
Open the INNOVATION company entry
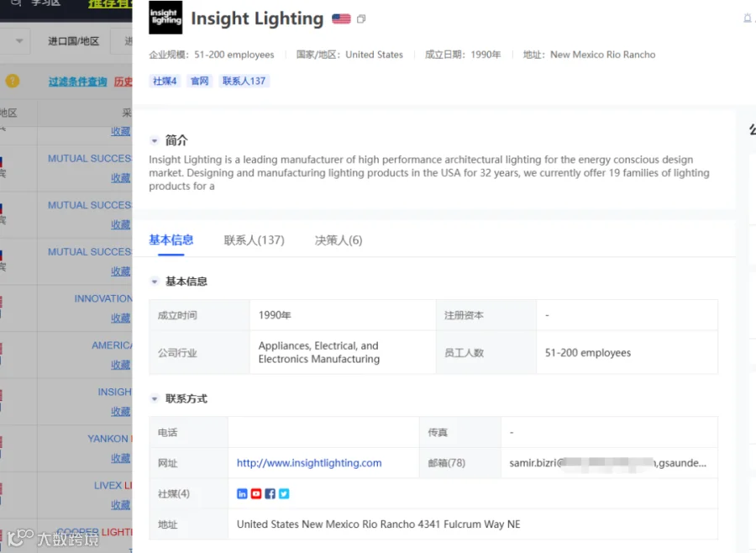click(x=103, y=298)
